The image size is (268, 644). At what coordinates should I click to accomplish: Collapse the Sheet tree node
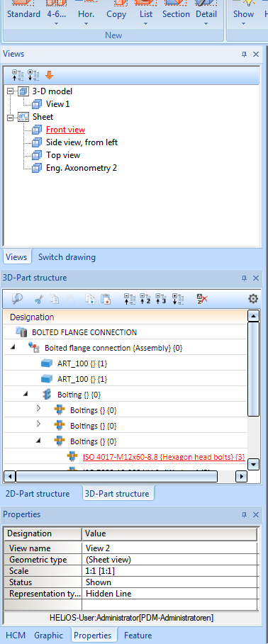[11, 117]
